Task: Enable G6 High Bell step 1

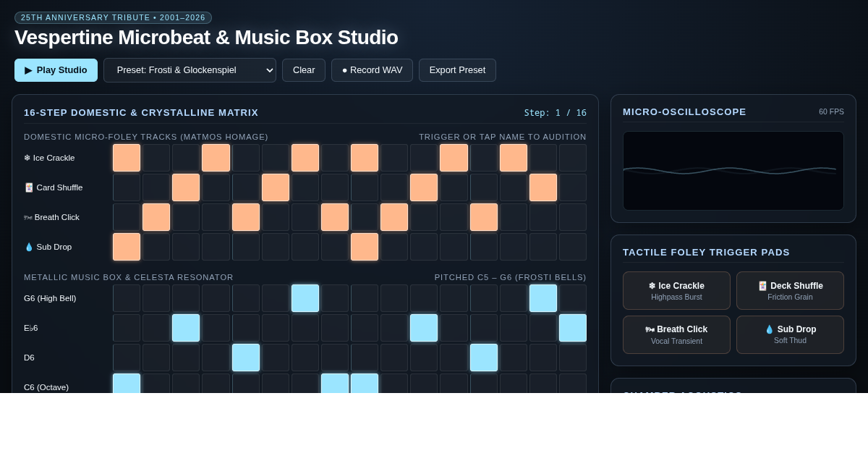Action: pyautogui.click(x=127, y=298)
